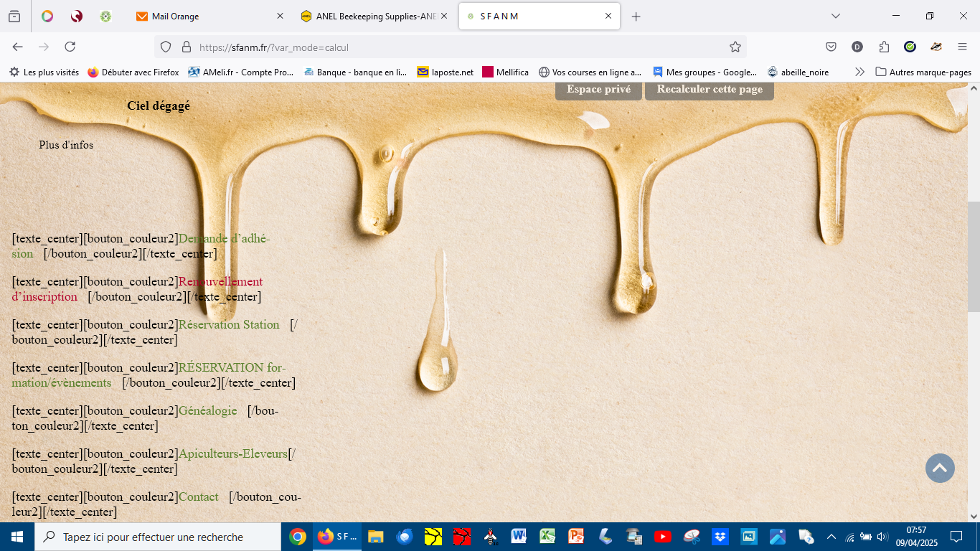Open Thunderbird from taskbar
This screenshot has height=551, width=980.
[x=404, y=537]
